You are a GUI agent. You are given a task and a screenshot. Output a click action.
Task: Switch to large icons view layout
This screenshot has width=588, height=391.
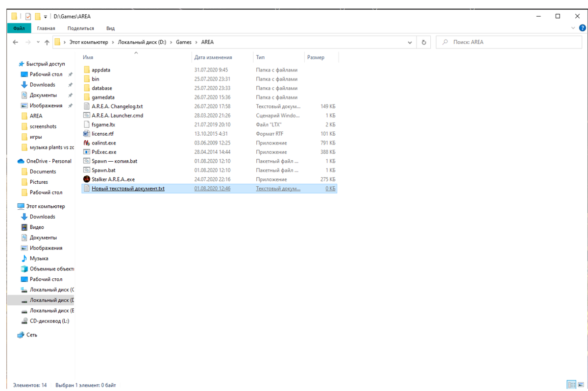[580, 385]
